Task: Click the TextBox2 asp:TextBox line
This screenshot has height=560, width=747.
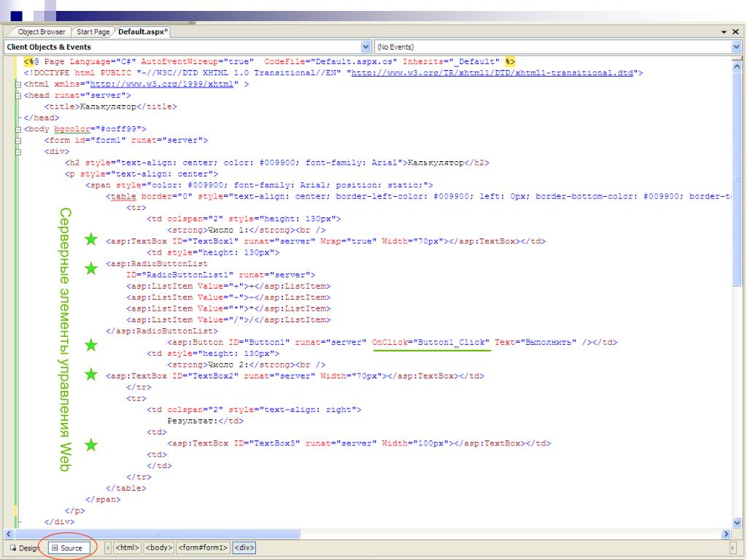Action: click(x=295, y=376)
